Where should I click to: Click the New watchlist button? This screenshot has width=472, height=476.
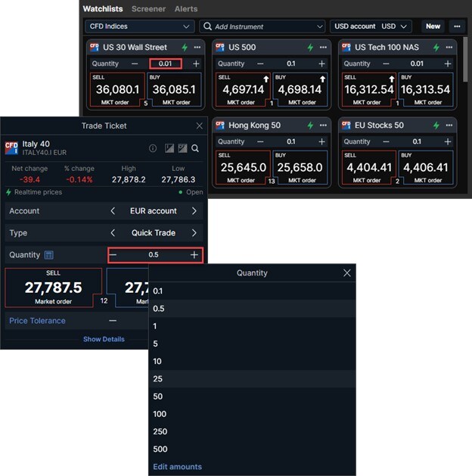coord(433,26)
